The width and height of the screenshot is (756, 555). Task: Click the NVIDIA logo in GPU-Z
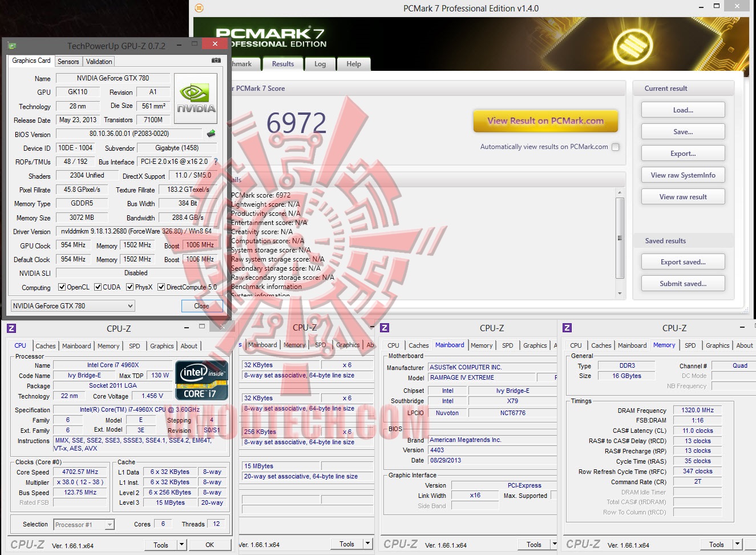(196, 99)
